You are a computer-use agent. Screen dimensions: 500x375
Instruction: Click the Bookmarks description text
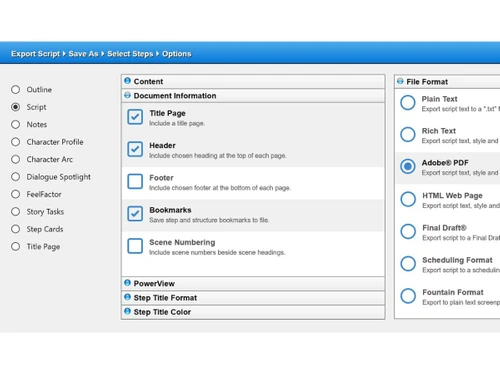tap(209, 220)
